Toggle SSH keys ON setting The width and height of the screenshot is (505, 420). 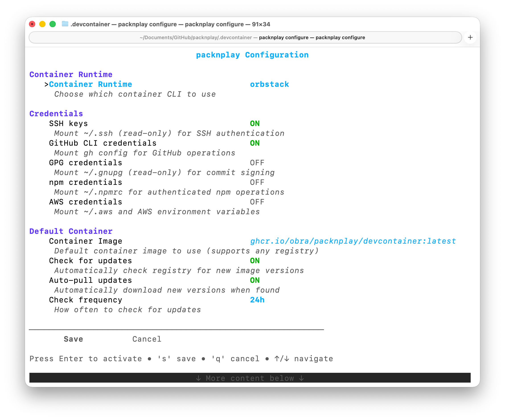click(255, 124)
